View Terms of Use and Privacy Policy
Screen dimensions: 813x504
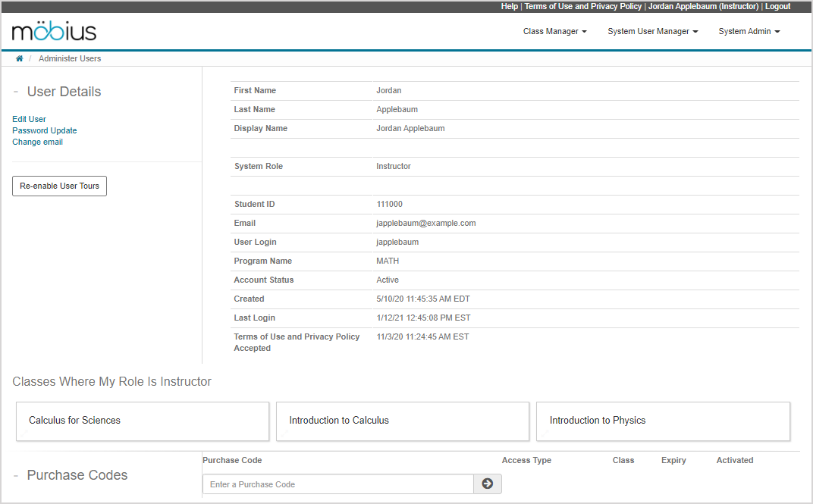(583, 6)
